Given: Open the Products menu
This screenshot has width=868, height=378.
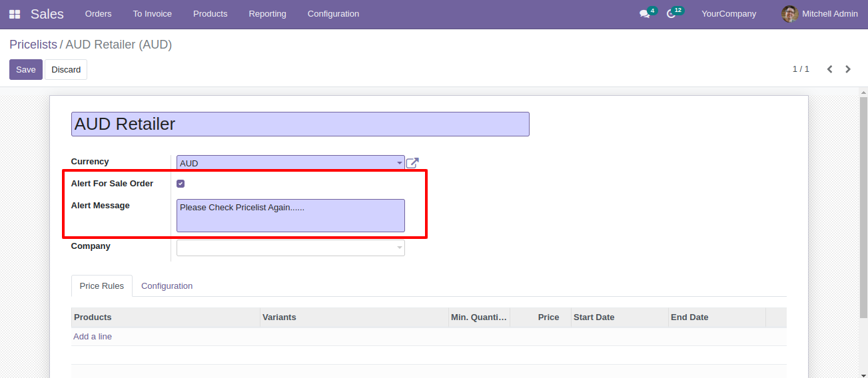Looking at the screenshot, I should tap(211, 14).
